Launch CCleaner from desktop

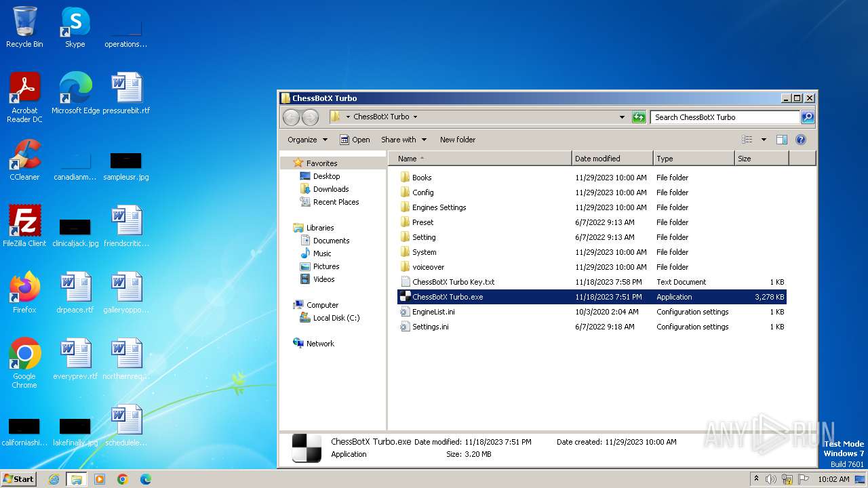pos(24,159)
